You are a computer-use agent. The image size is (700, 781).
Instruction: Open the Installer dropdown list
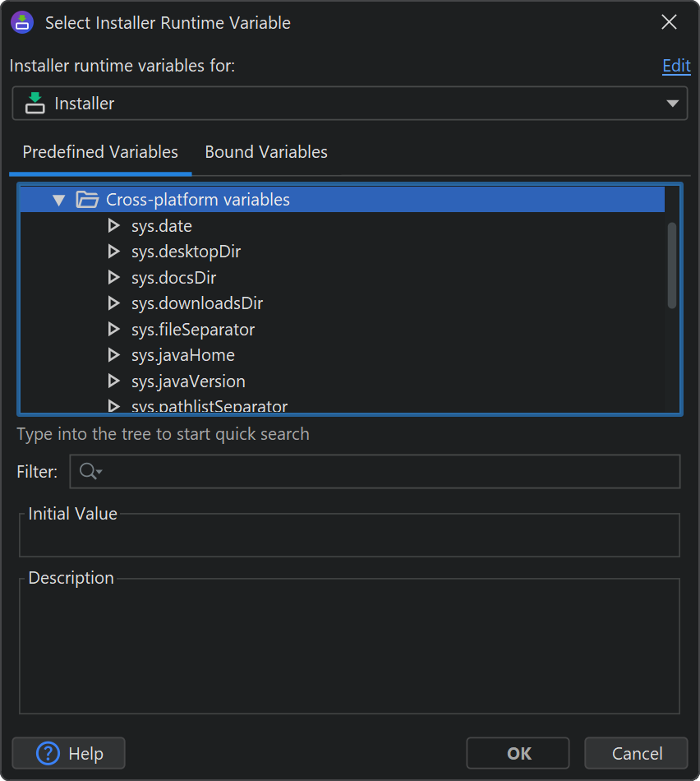pos(672,104)
